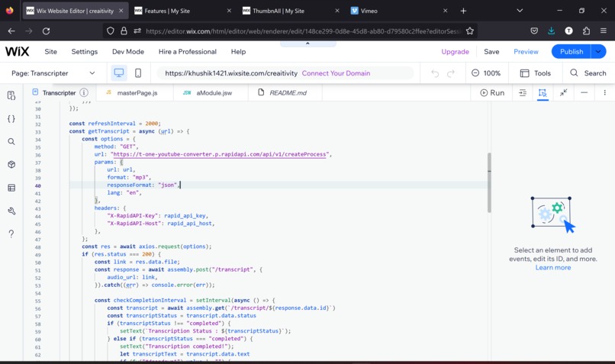Viewport: 615px width, 364px height.
Task: Click the Wix logo
Action: pyautogui.click(x=18, y=51)
